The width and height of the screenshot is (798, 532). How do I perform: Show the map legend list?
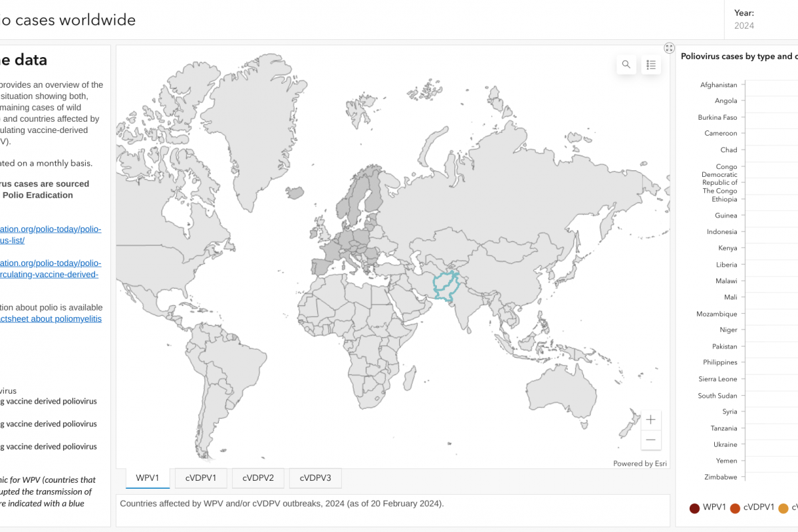(x=651, y=65)
